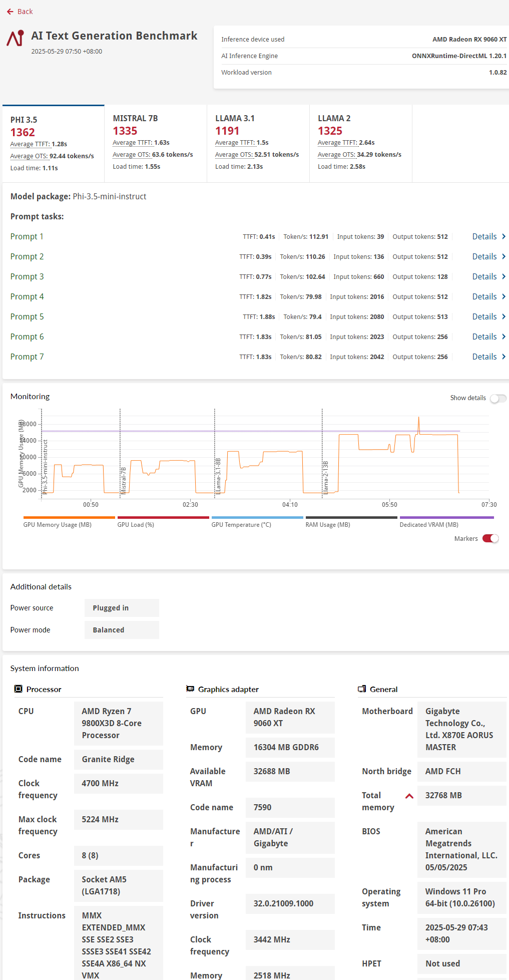Click the Processor section chip icon
The height and width of the screenshot is (980, 509).
[19, 689]
